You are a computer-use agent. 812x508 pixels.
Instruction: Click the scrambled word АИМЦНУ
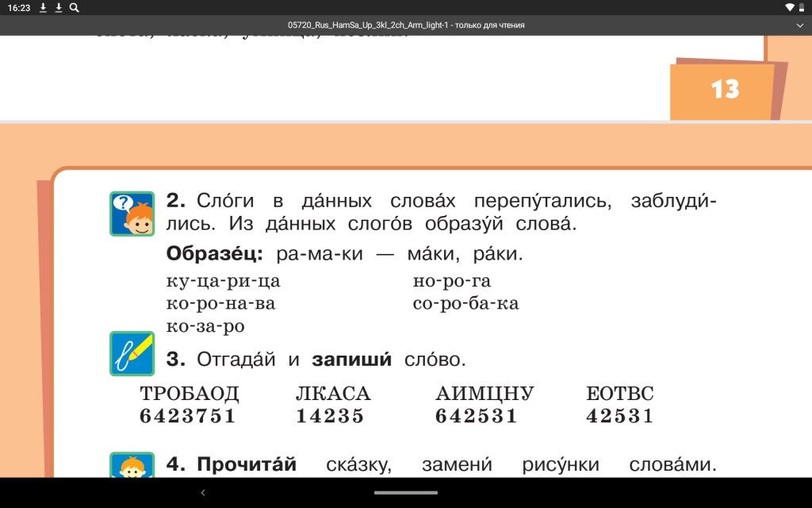(x=485, y=394)
